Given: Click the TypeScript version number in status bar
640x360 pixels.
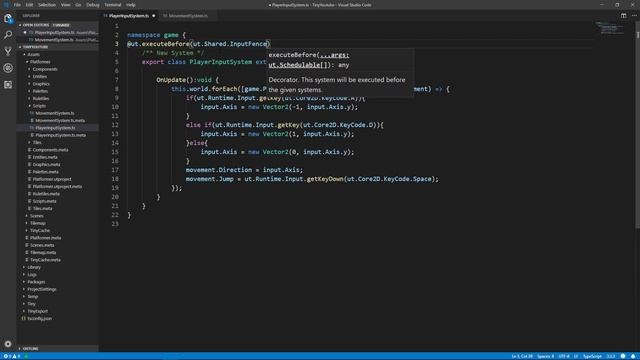Looking at the screenshot, I should [x=611, y=356].
